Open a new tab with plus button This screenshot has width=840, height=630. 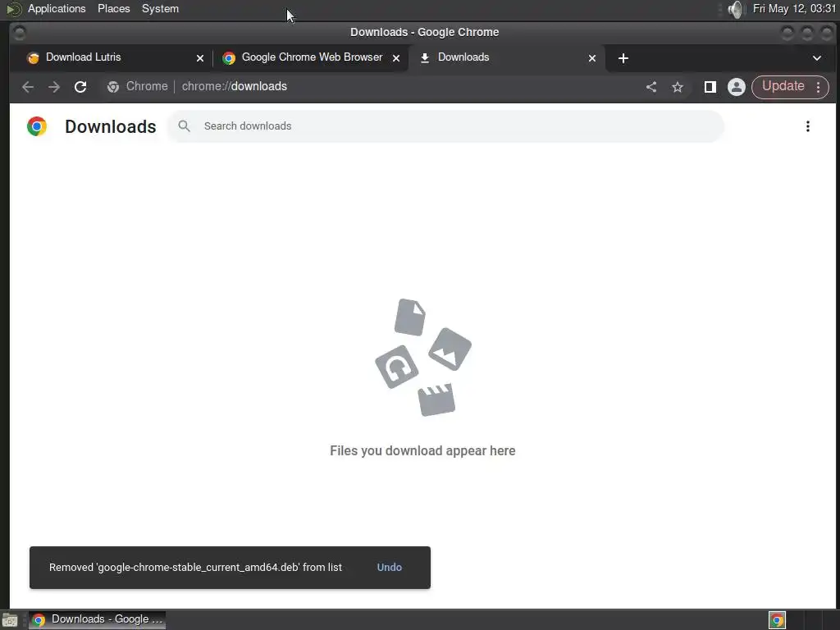[x=623, y=58]
